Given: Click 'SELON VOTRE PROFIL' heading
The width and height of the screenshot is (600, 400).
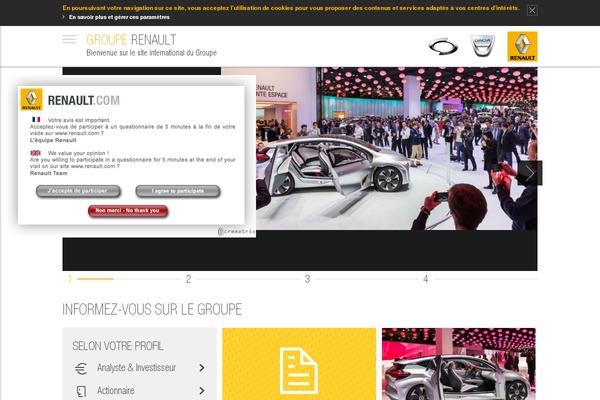Looking at the screenshot, I should tap(118, 346).
